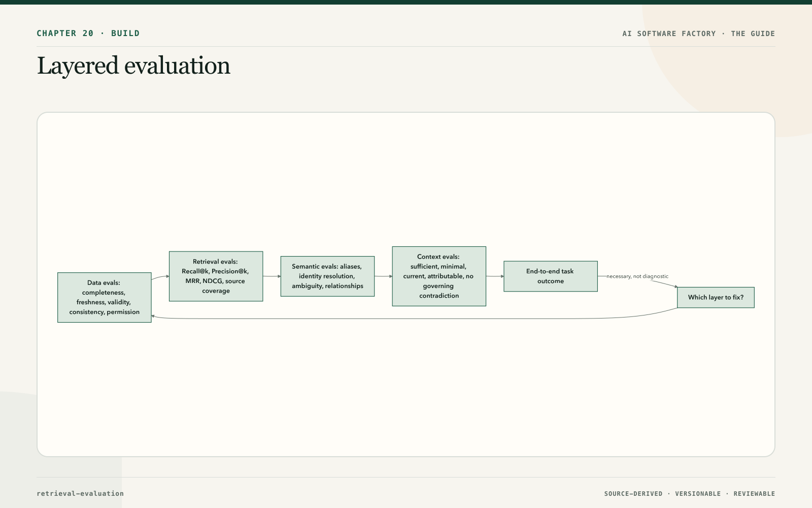Click the 'Layered evaluation' heading

point(133,66)
